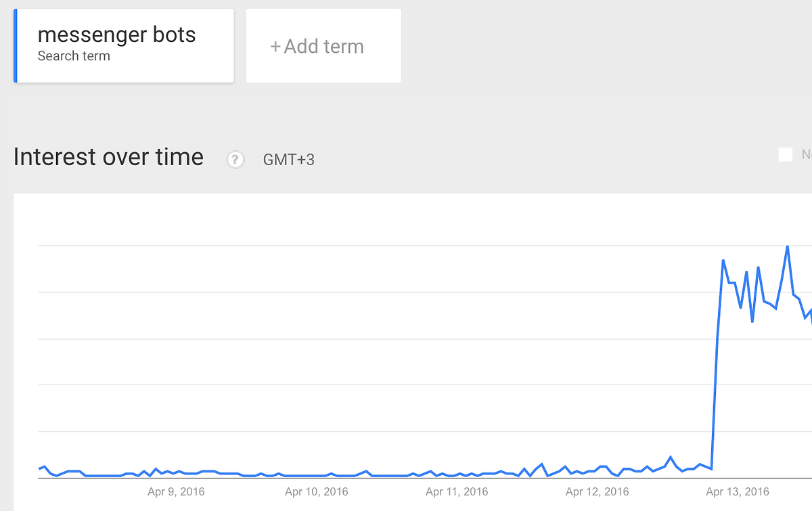Click the Search term subtitle text
This screenshot has height=511, width=812.
(74, 56)
